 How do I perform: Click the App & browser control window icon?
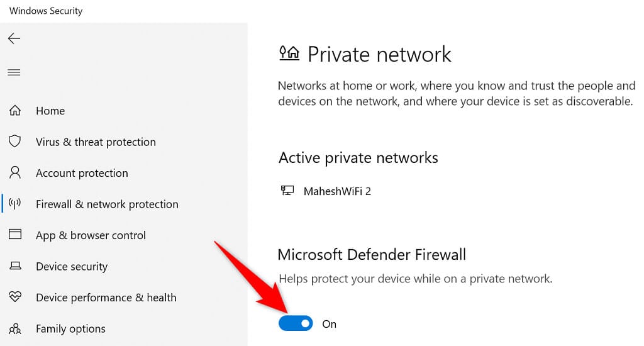(x=15, y=235)
